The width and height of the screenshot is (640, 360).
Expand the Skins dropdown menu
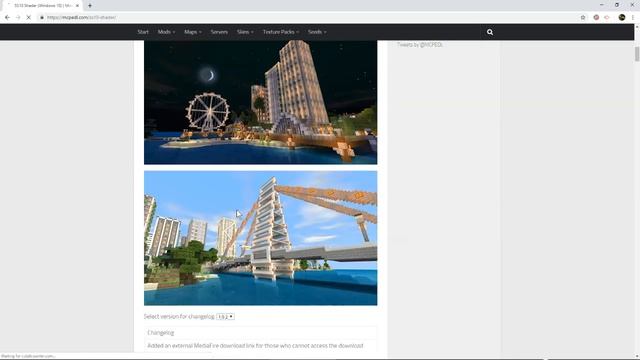coord(245,32)
